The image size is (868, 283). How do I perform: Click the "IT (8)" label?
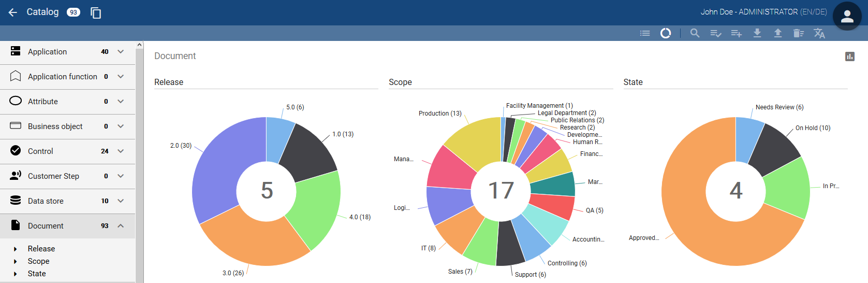pyautogui.click(x=429, y=248)
